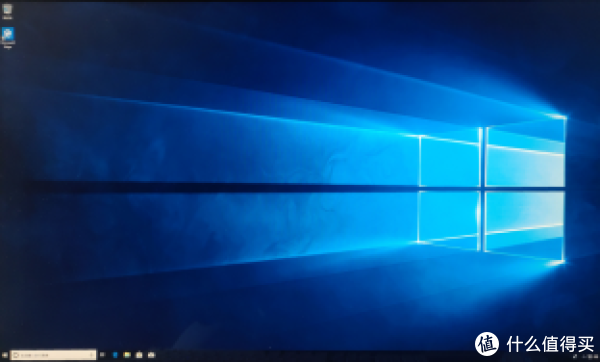
Task: Open Microsoft Store from the taskbar
Action: pos(139,355)
